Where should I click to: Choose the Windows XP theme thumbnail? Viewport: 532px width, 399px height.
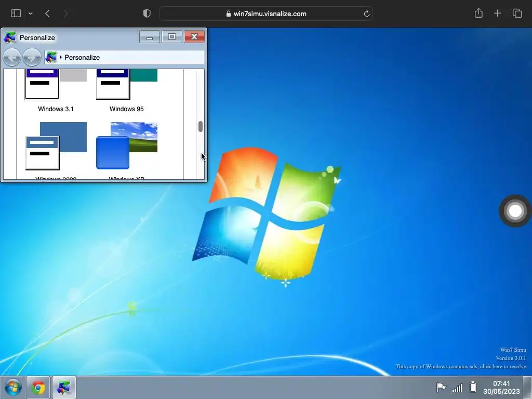(x=127, y=145)
